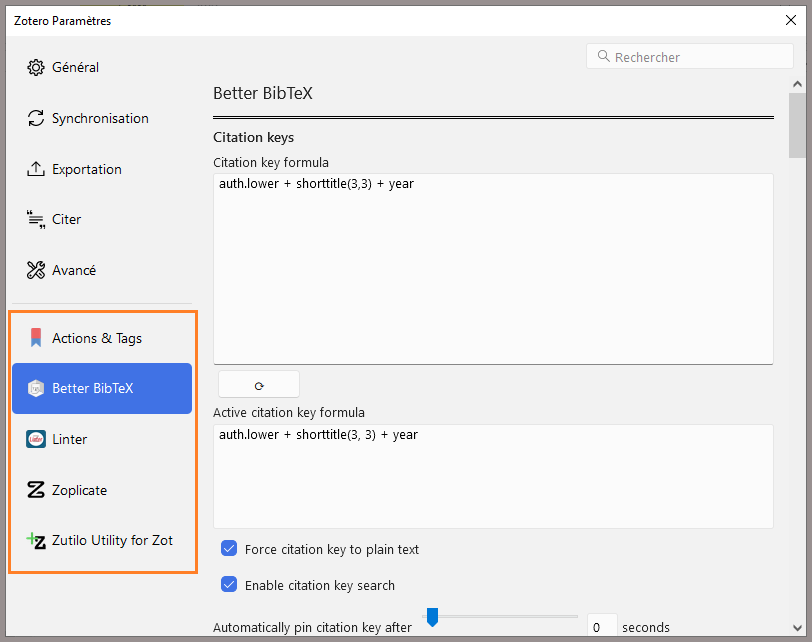The width and height of the screenshot is (812, 642).
Task: Click the magnifier icon in search box
Action: click(603, 56)
